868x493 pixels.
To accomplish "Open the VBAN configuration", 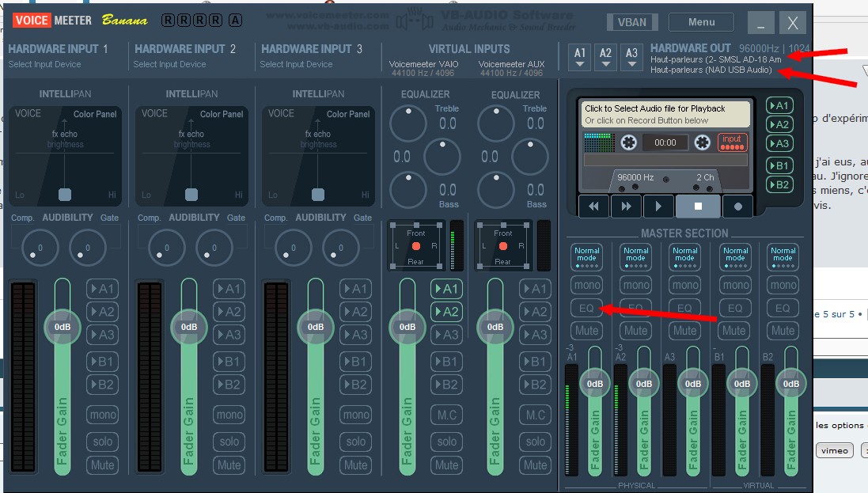I will coord(632,22).
